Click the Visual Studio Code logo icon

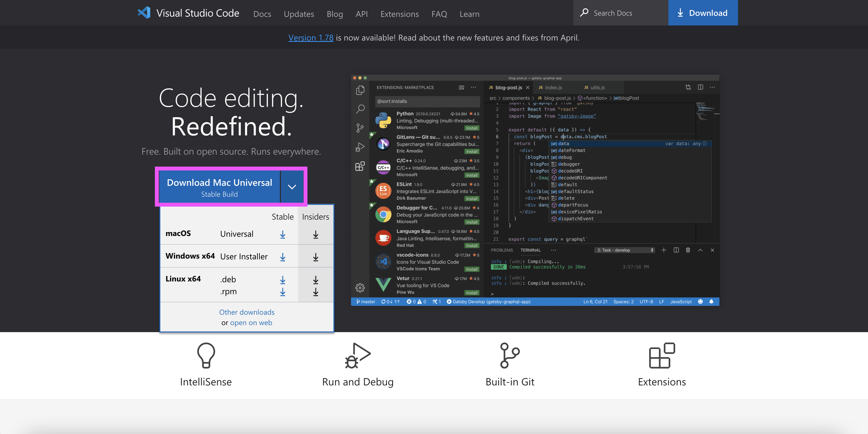144,13
